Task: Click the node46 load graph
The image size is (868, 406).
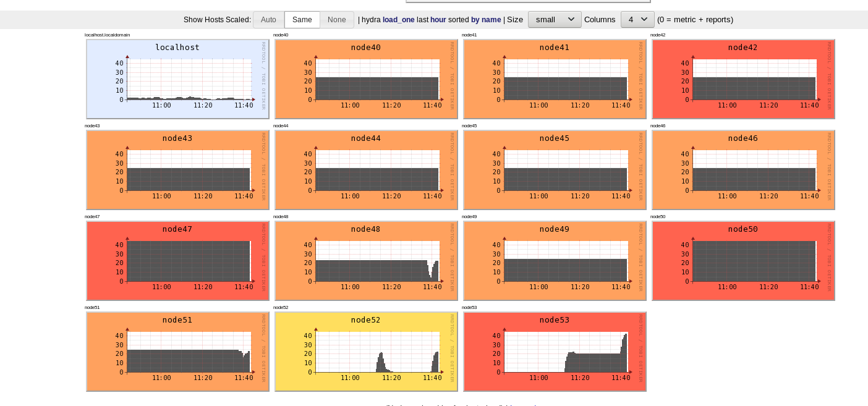Action: [743, 170]
